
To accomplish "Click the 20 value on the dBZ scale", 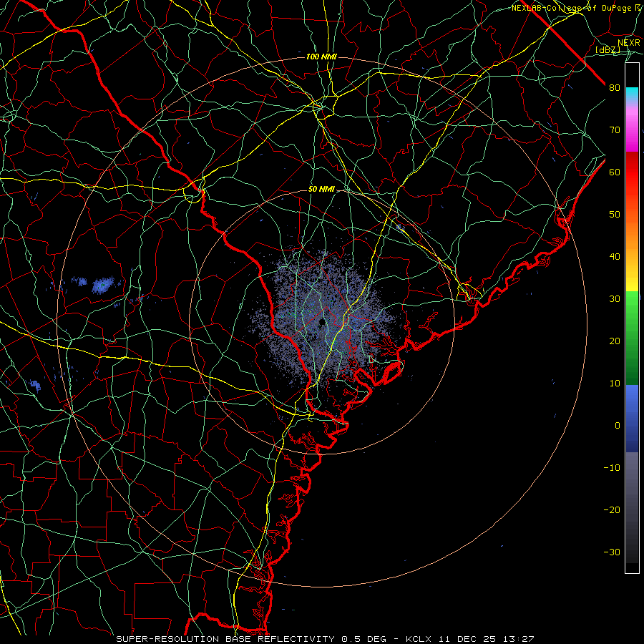I will pos(615,341).
